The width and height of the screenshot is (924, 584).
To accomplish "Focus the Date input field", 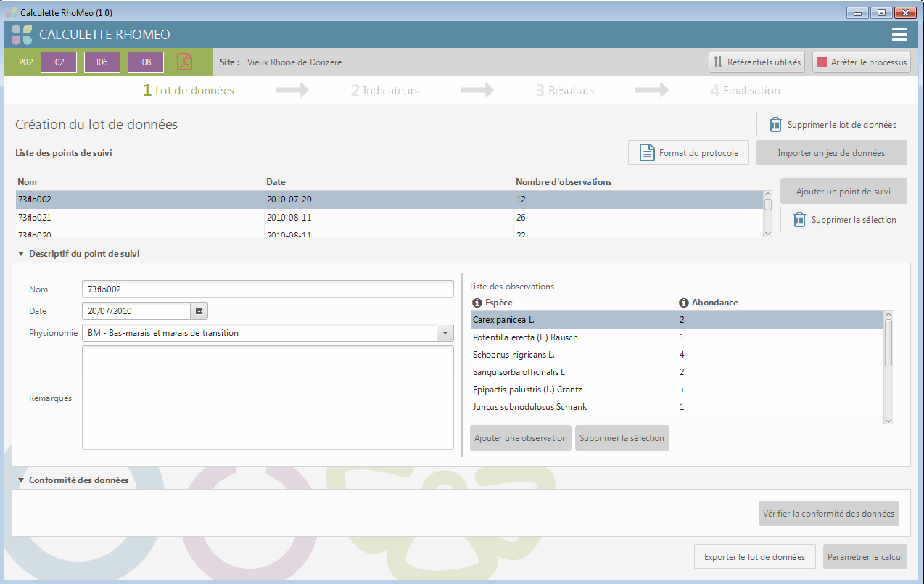I will coord(136,310).
